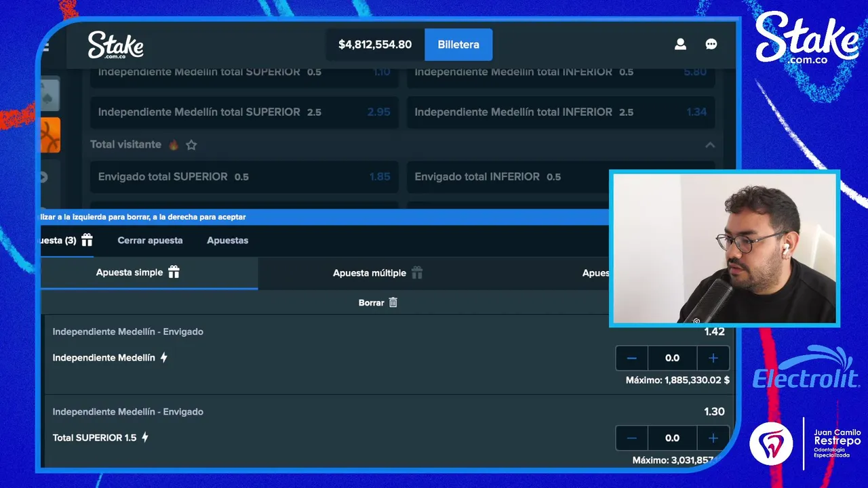
Task: Click the balance $4,812,554.80
Action: click(x=375, y=45)
